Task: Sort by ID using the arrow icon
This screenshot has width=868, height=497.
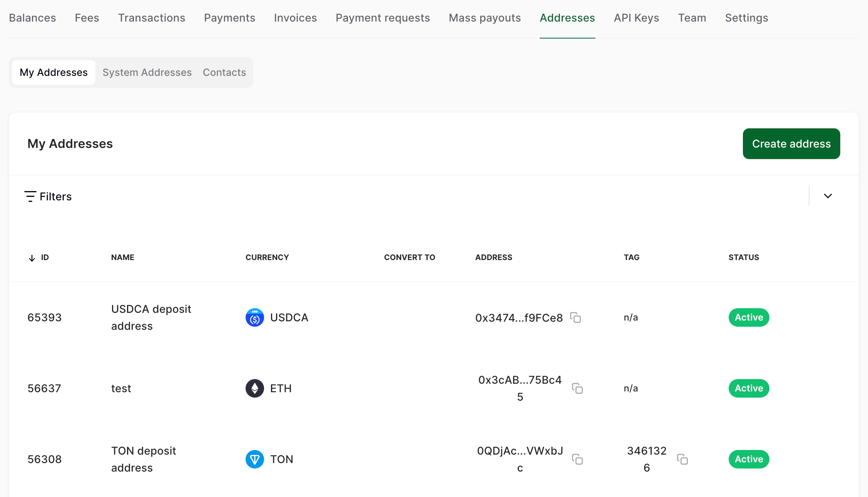Action: tap(32, 258)
